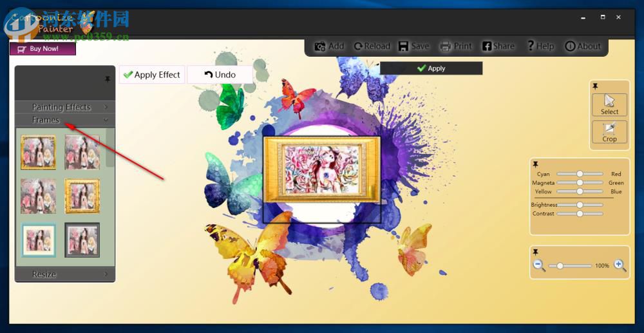
Task: Choose the dark gray frame thumbnail
Action: pos(82,240)
